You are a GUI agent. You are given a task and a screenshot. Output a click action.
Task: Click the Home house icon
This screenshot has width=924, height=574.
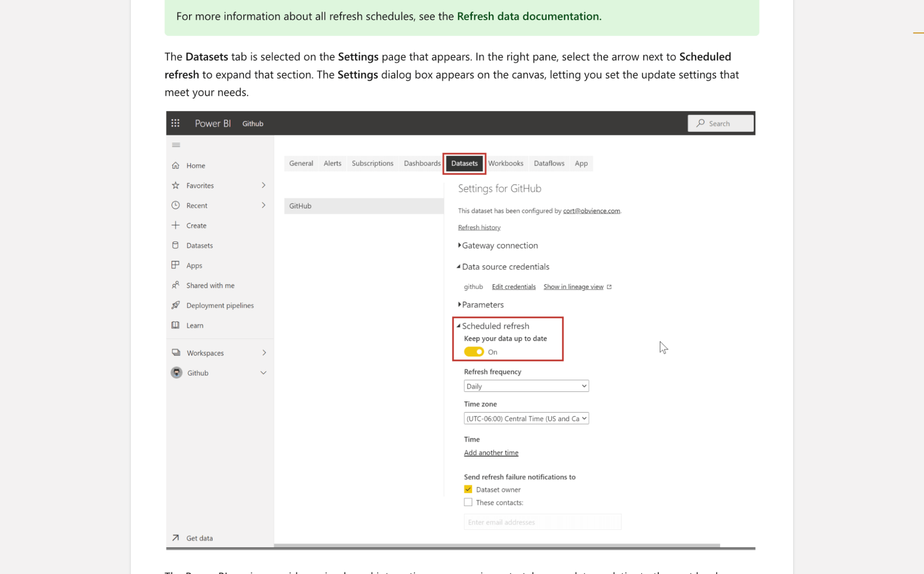[x=176, y=165]
